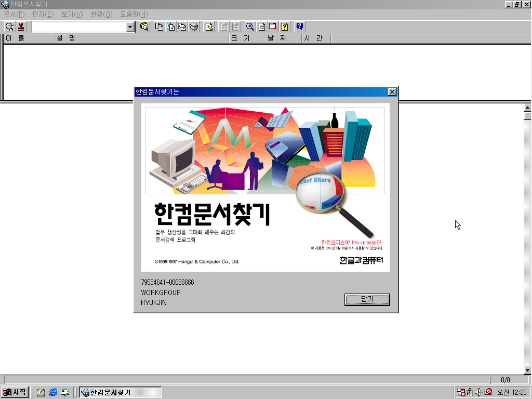This screenshot has width=532, height=399.
Task: Click the blocked mail tray icon
Action: 488,392
